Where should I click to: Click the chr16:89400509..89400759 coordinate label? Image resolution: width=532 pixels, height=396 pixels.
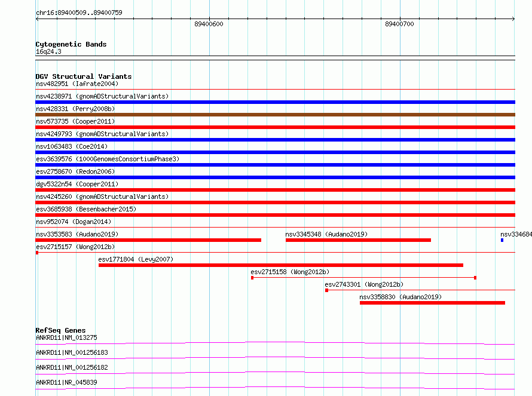click(x=79, y=13)
